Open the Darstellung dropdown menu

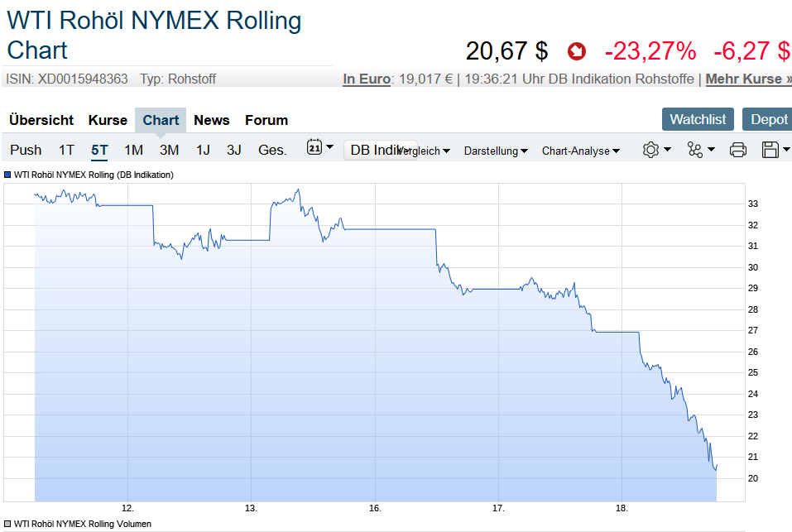[x=496, y=151]
